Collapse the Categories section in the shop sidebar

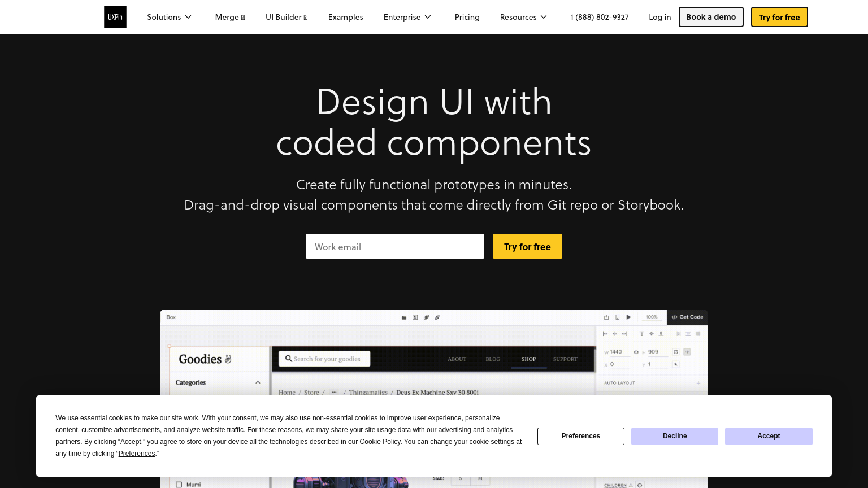[x=258, y=382]
